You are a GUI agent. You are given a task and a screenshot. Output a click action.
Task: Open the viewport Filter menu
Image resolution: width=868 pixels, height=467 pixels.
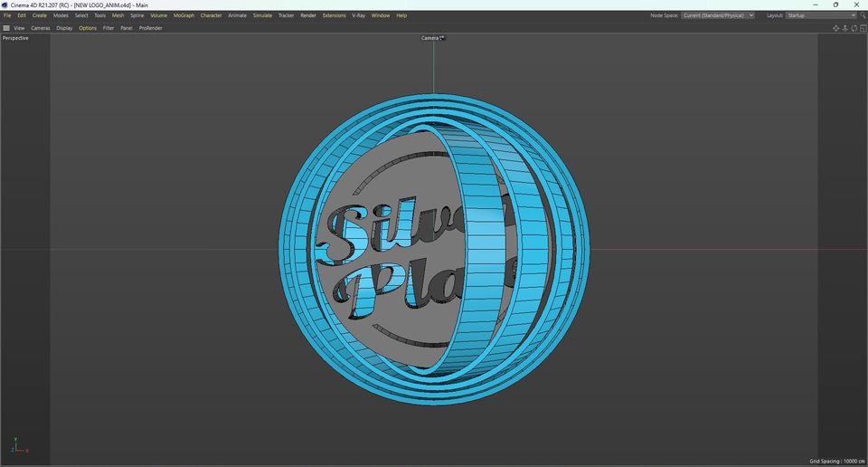pos(108,28)
